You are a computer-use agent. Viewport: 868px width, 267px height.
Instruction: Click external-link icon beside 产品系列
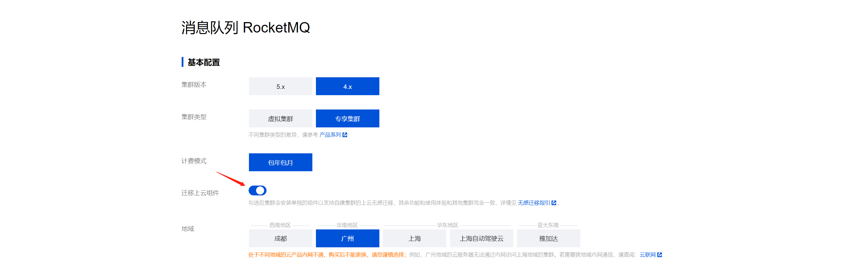(x=345, y=135)
